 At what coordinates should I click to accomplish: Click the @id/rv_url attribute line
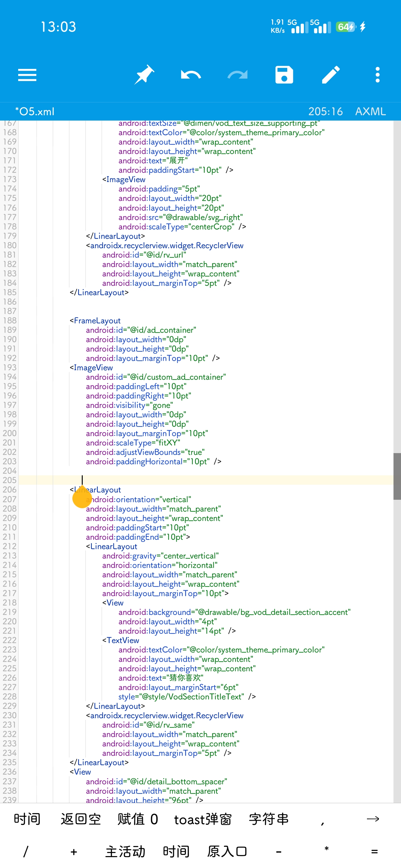(144, 255)
